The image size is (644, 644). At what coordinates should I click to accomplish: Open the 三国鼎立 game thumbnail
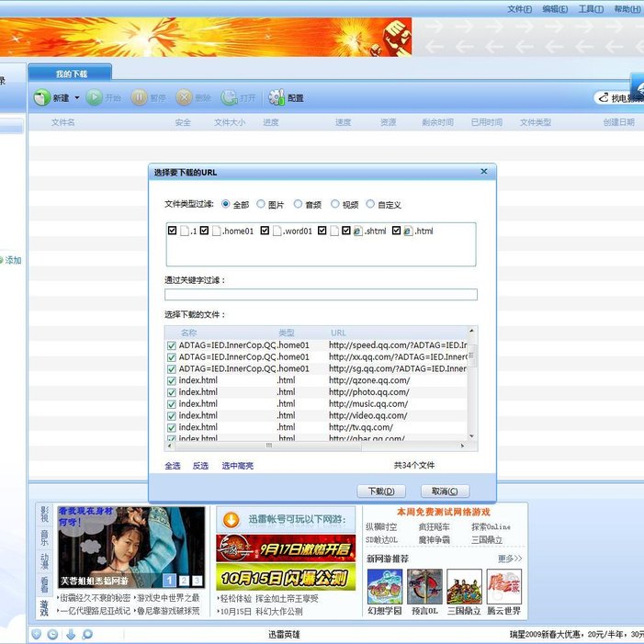tap(464, 586)
